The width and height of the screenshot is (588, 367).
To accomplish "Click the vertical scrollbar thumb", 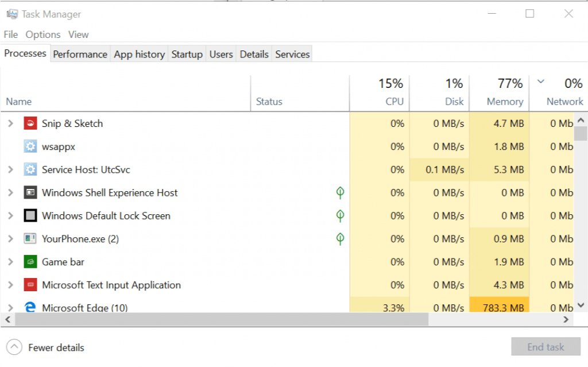I will [x=581, y=133].
